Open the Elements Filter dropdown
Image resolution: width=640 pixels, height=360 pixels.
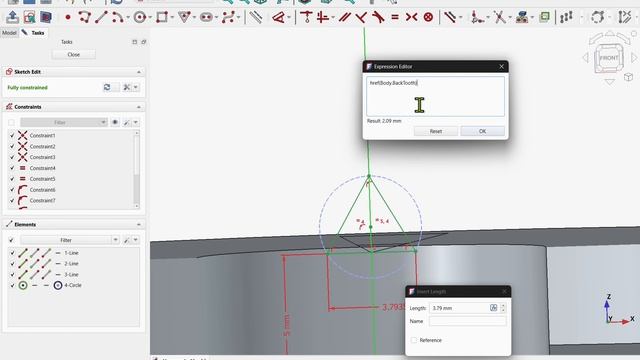point(70,240)
